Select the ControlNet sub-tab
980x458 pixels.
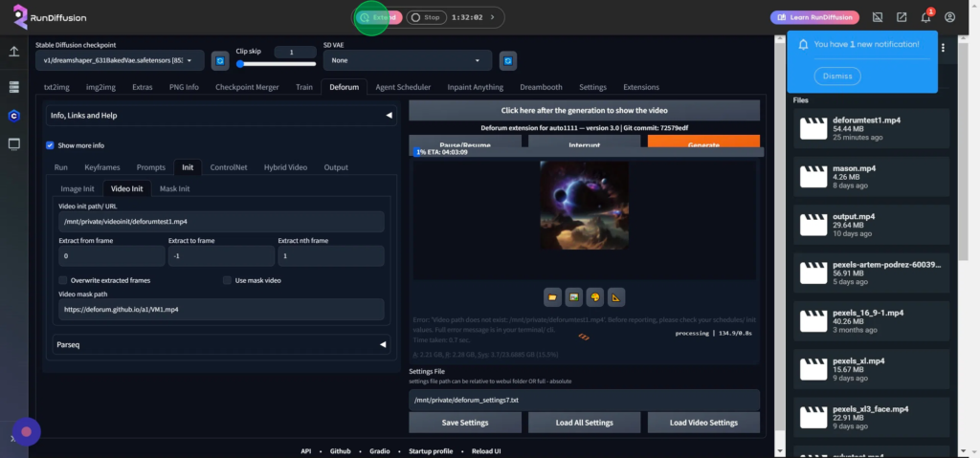229,167
